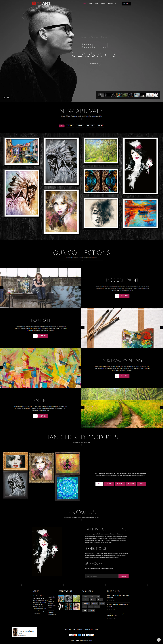Open the Venice canal painting thumbnail
Screen dimensions: 163x644
22,151
